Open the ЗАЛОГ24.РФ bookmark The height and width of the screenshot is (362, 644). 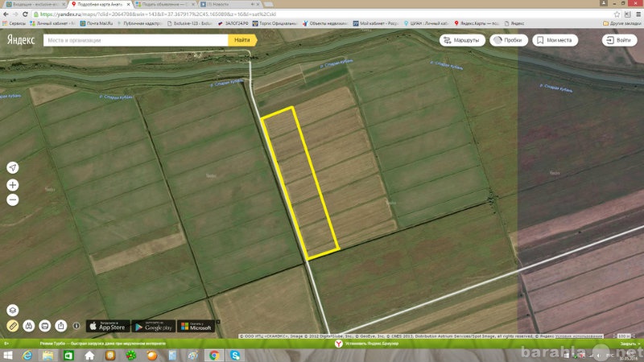(x=233, y=23)
